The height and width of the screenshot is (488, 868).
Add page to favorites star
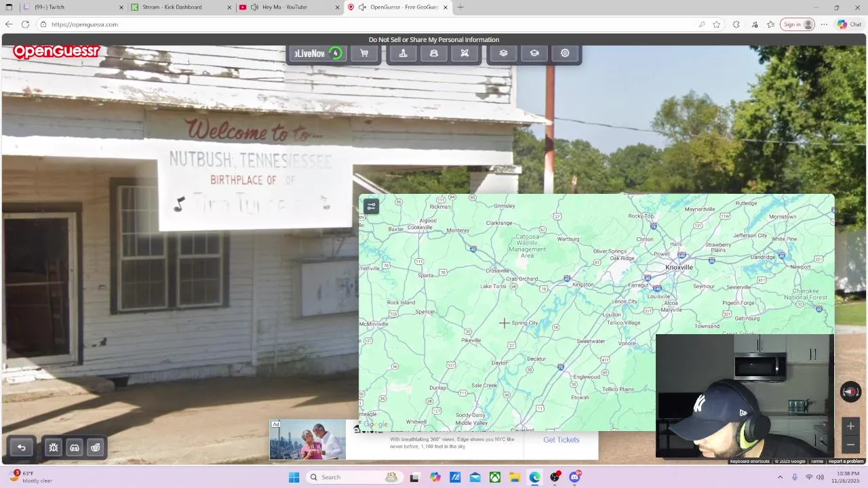(x=716, y=24)
